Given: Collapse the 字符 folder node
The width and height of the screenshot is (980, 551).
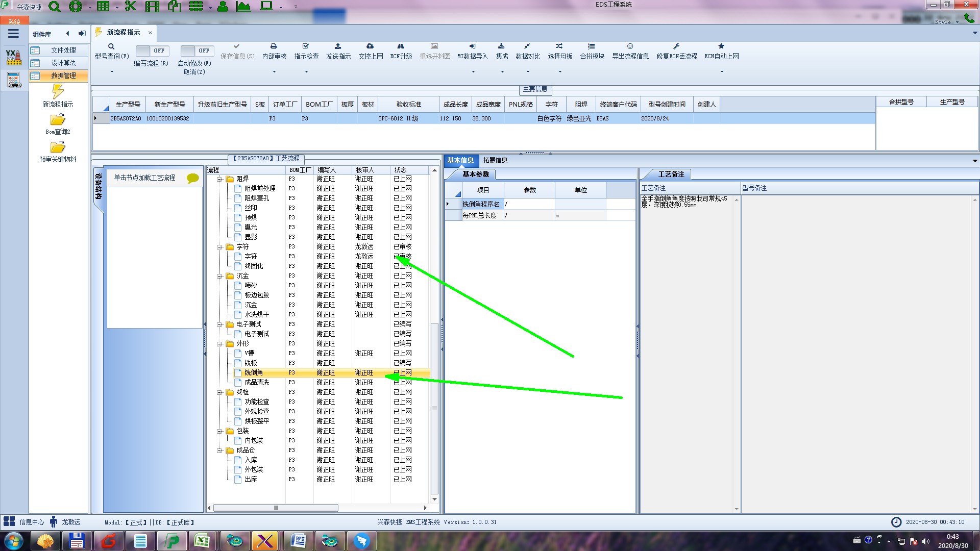Looking at the screenshot, I should [220, 247].
